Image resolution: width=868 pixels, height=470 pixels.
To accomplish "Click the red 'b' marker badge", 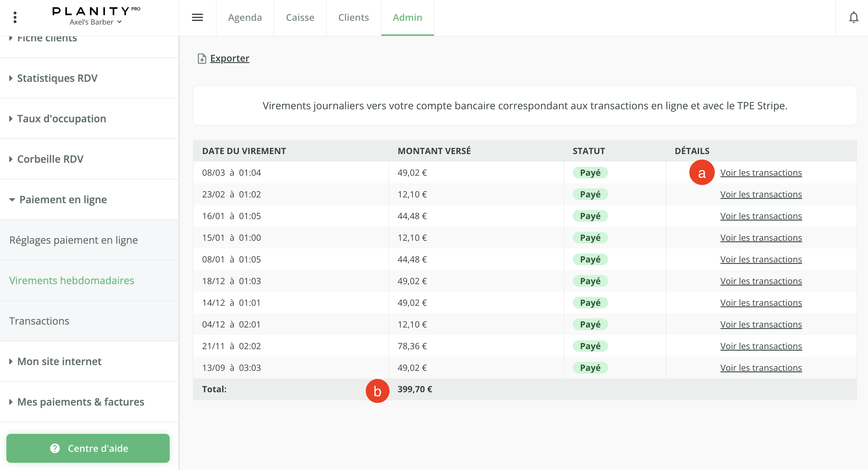I will 377,391.
